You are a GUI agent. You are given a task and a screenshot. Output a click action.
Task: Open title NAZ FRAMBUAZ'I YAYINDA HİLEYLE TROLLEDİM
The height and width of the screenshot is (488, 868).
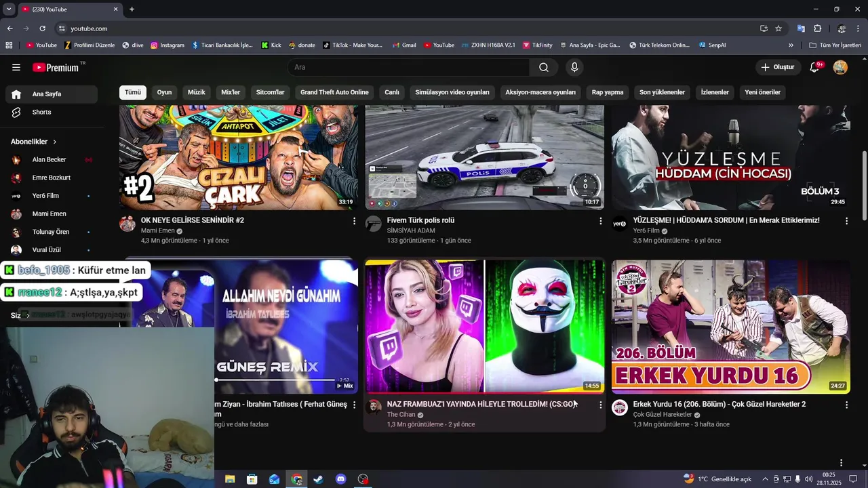[481, 404]
